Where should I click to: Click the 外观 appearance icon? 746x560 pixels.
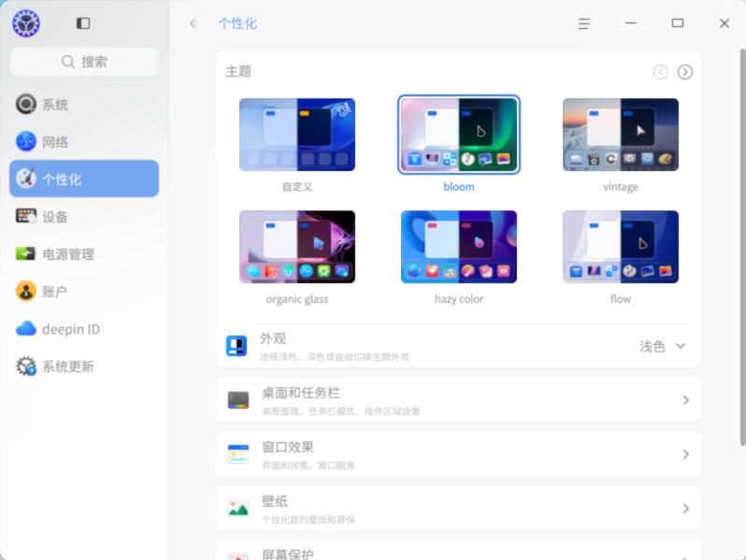click(237, 346)
